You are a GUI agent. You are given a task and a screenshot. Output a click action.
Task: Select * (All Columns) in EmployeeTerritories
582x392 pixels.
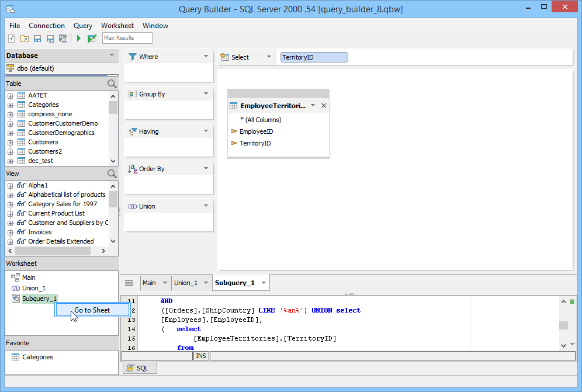point(261,120)
